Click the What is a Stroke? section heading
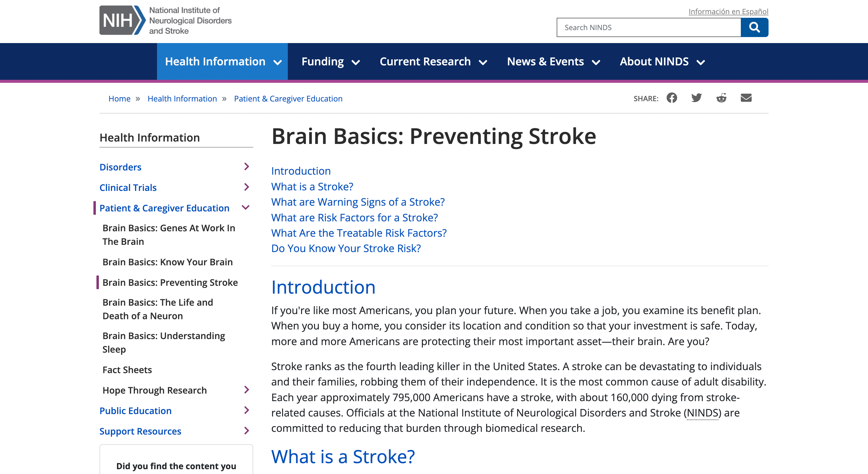The height and width of the screenshot is (474, 868). (x=343, y=457)
